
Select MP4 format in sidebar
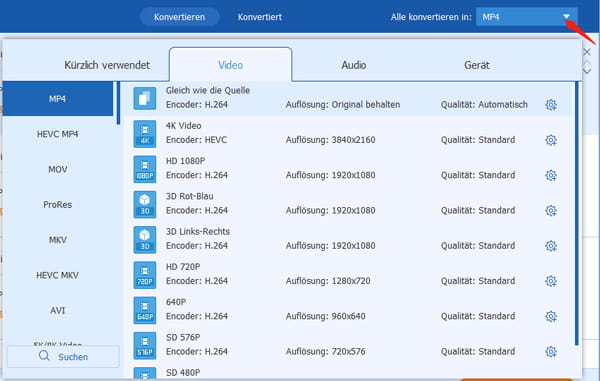coord(57,99)
